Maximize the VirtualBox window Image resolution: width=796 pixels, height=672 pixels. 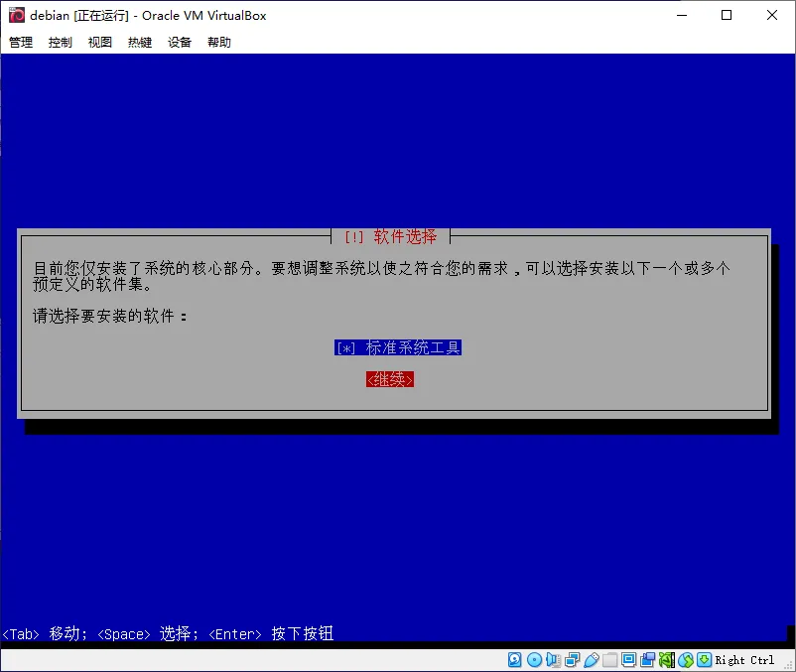click(727, 15)
